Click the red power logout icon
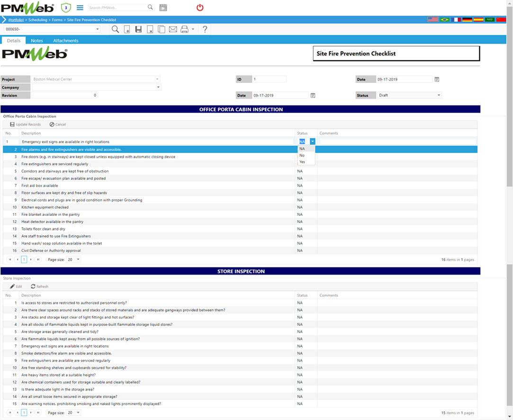Screen dimensions: 513x420 [200, 8]
